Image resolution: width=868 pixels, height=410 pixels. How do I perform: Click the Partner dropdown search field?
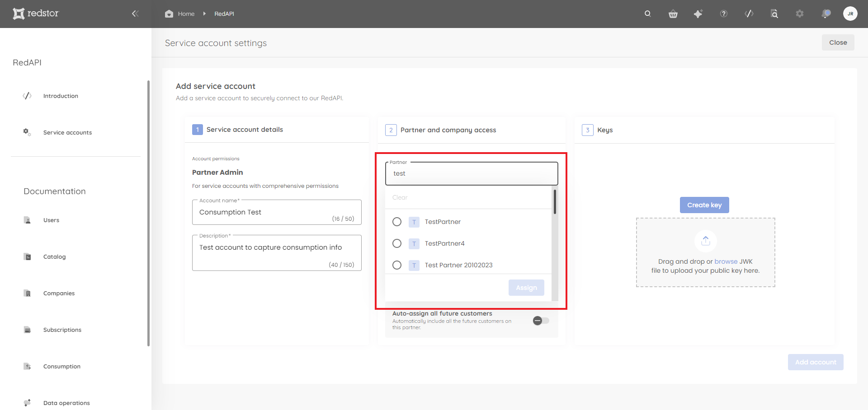(472, 173)
